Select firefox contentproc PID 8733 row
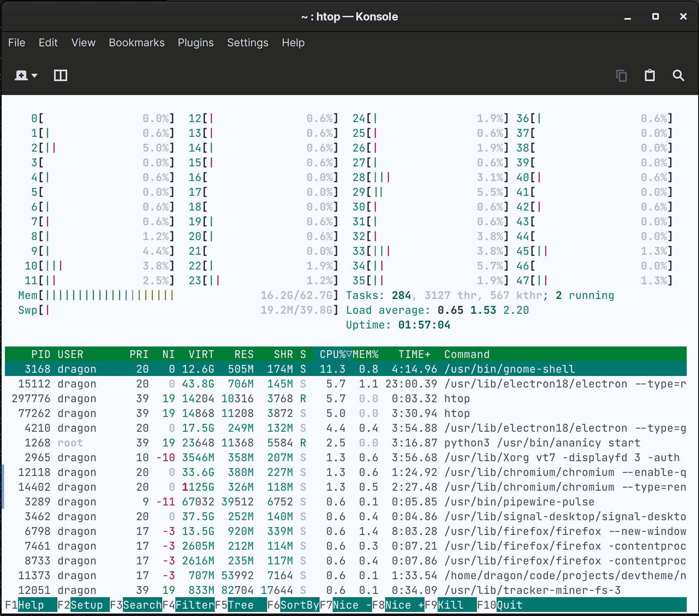Image resolution: width=699 pixels, height=616 pixels. 346,561
